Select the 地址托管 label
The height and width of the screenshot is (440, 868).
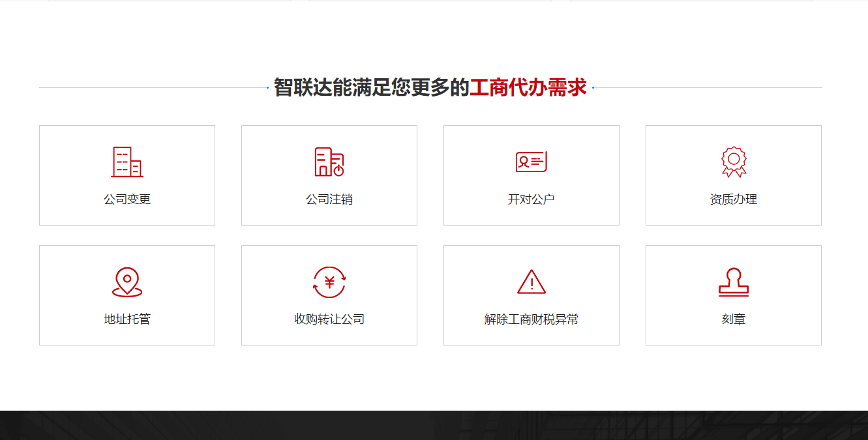pos(127,319)
